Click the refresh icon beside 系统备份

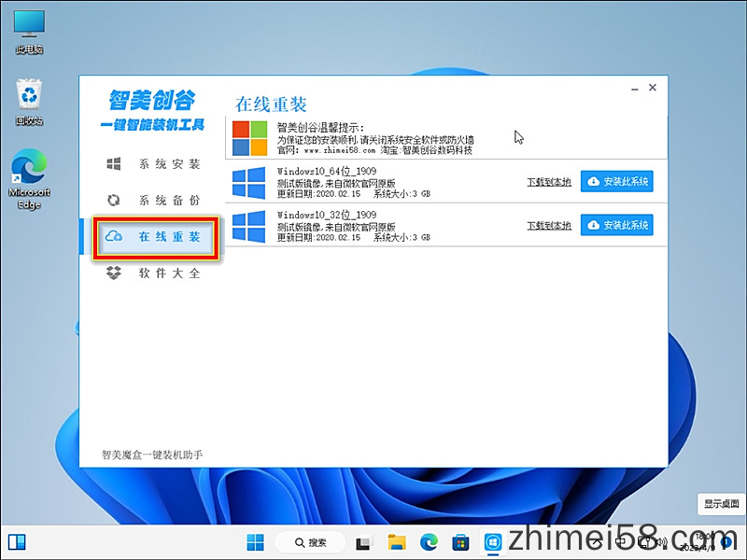coord(113,200)
